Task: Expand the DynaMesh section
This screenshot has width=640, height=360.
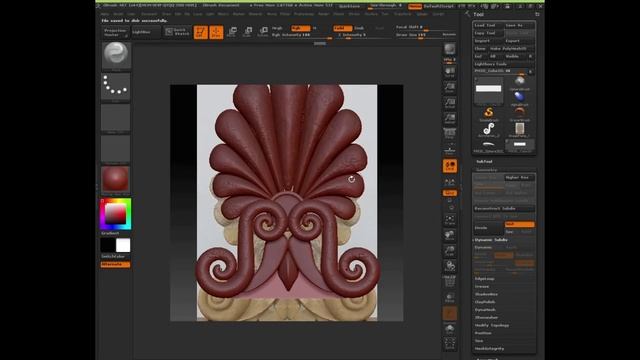Action: pos(485,310)
